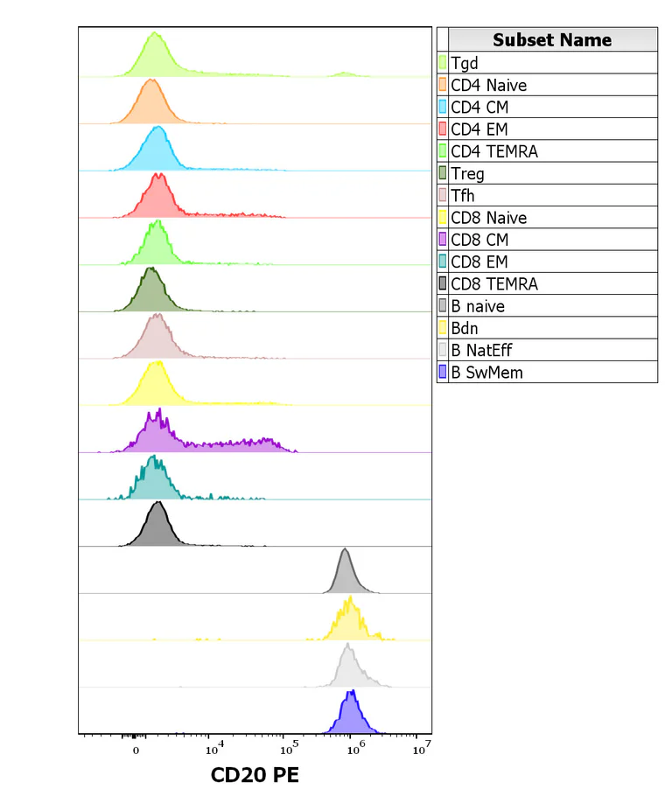
Task: Click the orange CD4 Naive histogram
Action: tap(150, 104)
